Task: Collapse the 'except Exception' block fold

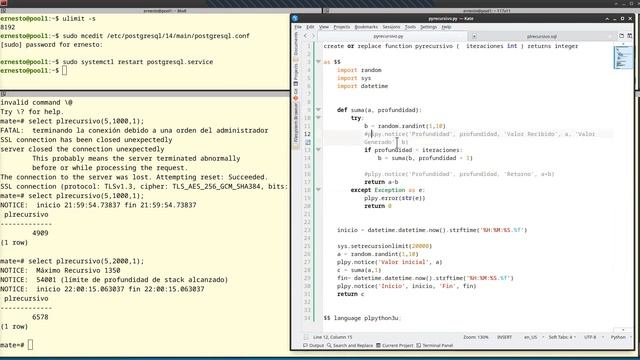Action: click(x=318, y=190)
